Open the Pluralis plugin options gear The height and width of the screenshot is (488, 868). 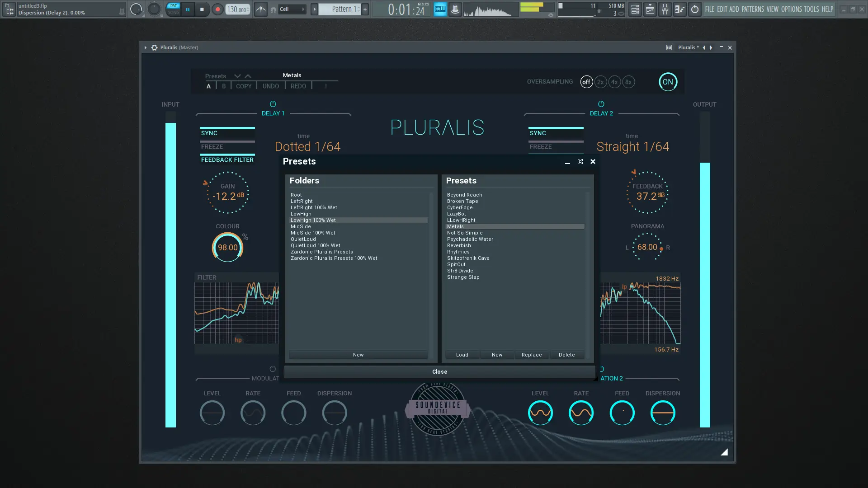(x=154, y=47)
